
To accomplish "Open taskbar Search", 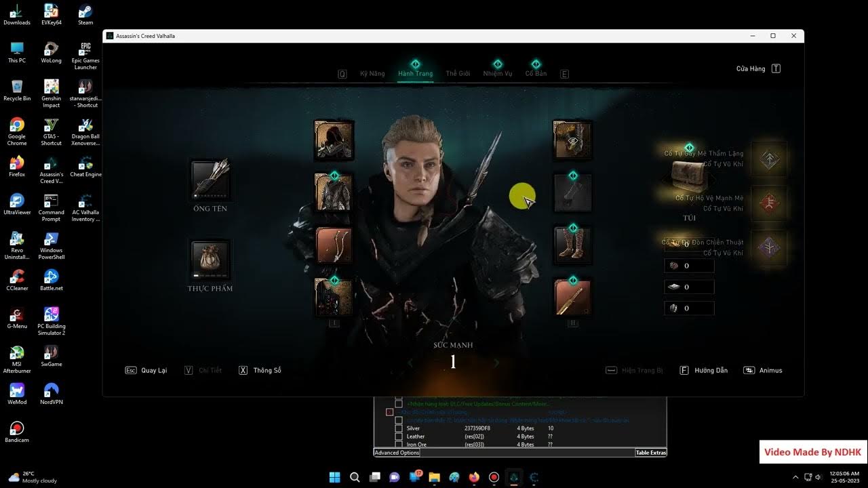I will click(355, 477).
